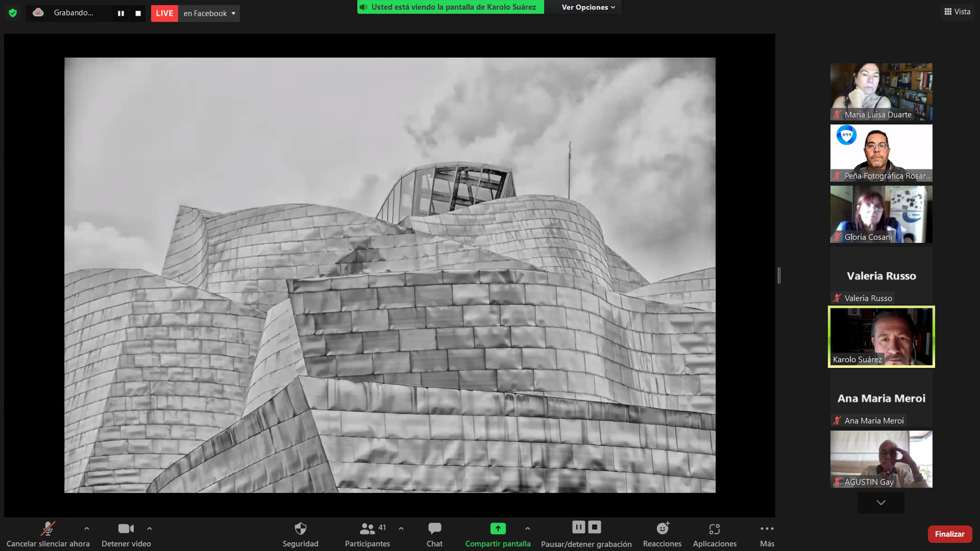Open the Vista layout menu
Viewport: 980px width, 551px height.
point(957,12)
